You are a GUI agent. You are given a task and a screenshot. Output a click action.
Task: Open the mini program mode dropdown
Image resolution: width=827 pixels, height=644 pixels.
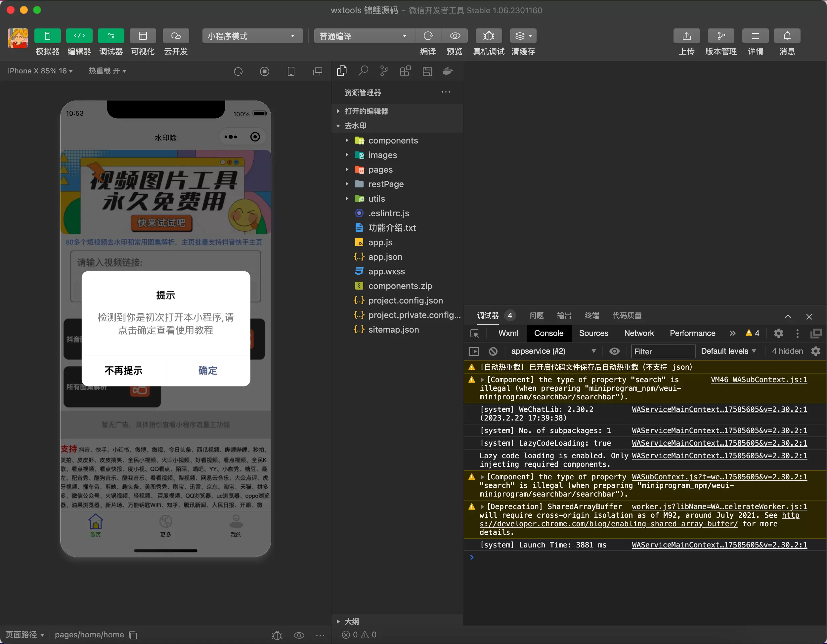coord(252,36)
